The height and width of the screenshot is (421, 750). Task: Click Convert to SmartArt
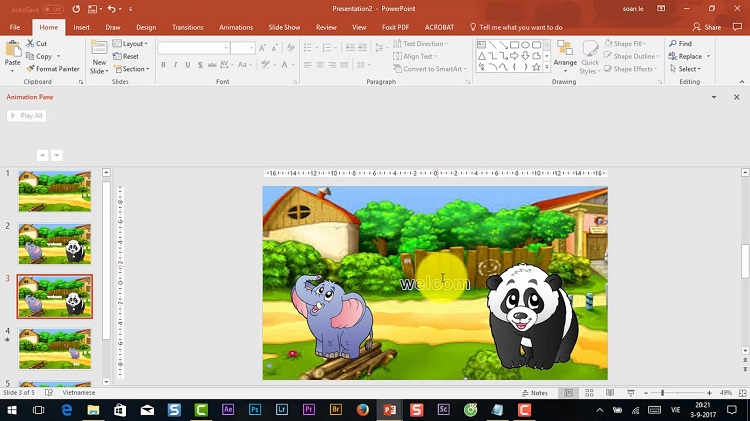[428, 69]
